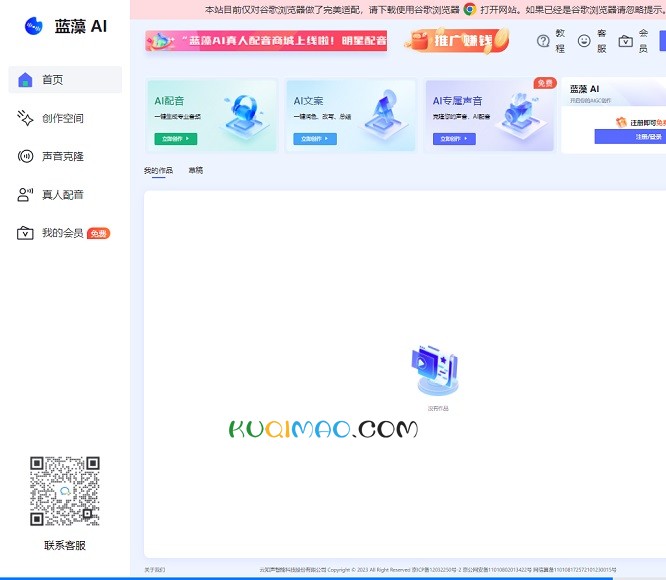Click the 没有作品 empty state text
This screenshot has height=580, width=666.
(x=438, y=408)
